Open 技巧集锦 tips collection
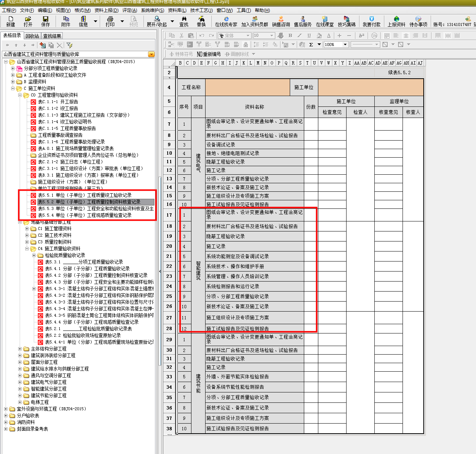Viewport: 476px width, 454px height. (x=347, y=21)
